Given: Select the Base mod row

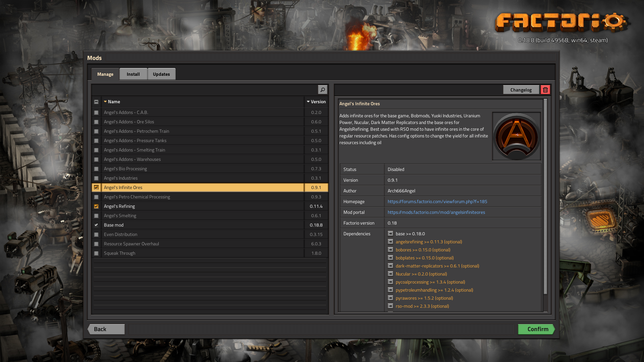Looking at the screenshot, I should click(210, 225).
